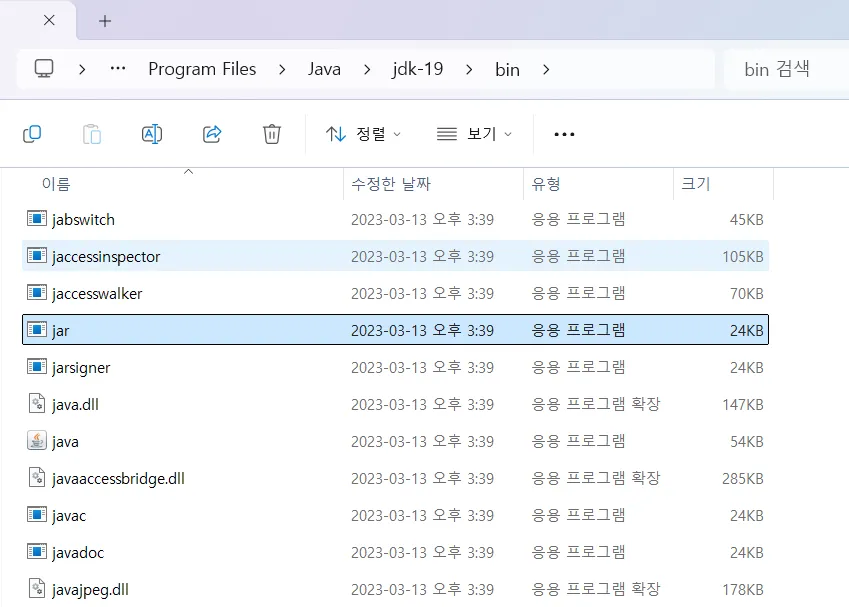Go to Java folder in breadcrumb
The height and width of the screenshot is (607, 849).
(324, 69)
